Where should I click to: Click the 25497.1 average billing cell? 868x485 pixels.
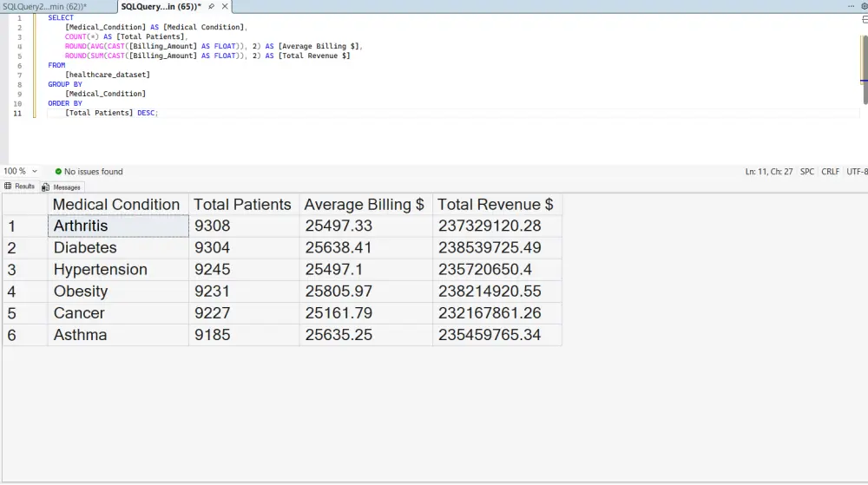pyautogui.click(x=366, y=269)
